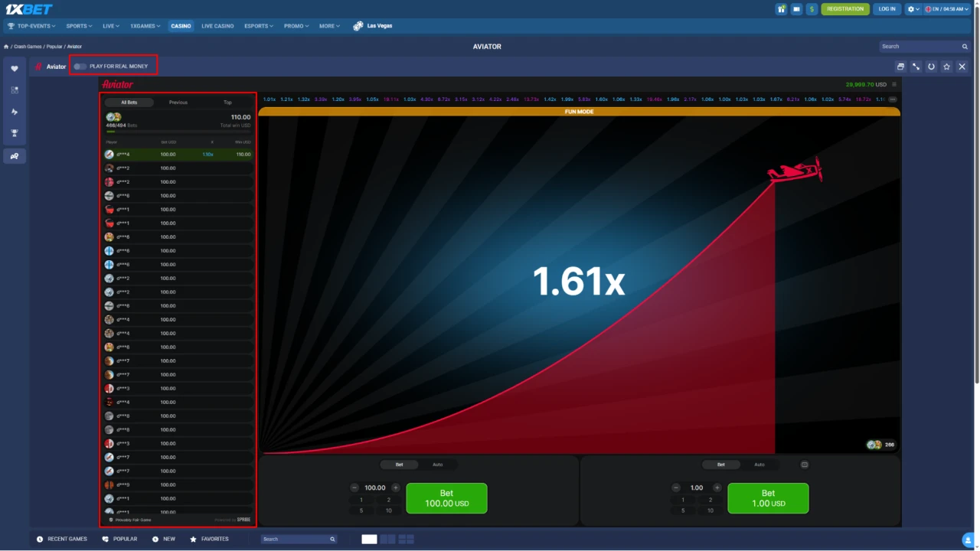Place the Bet 100.00 USD button
Screen dimensions: 980x551
coord(446,498)
